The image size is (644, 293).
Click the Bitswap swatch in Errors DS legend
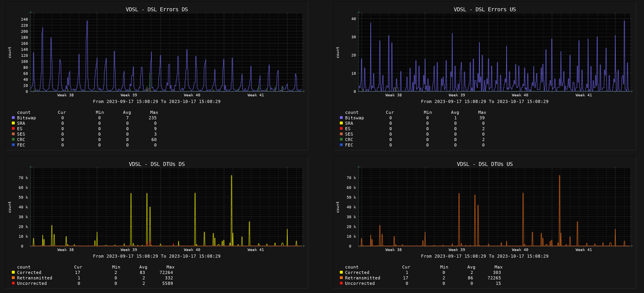(x=13, y=117)
